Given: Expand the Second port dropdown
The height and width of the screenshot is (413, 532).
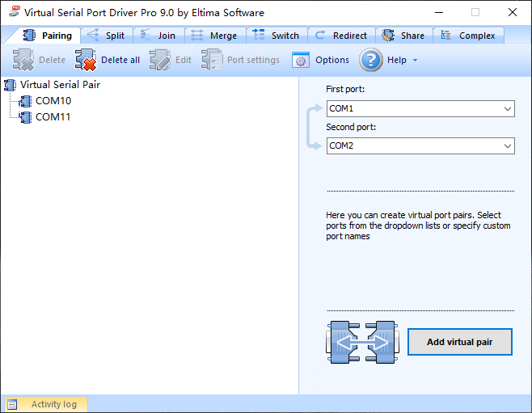Looking at the screenshot, I should 507,146.
